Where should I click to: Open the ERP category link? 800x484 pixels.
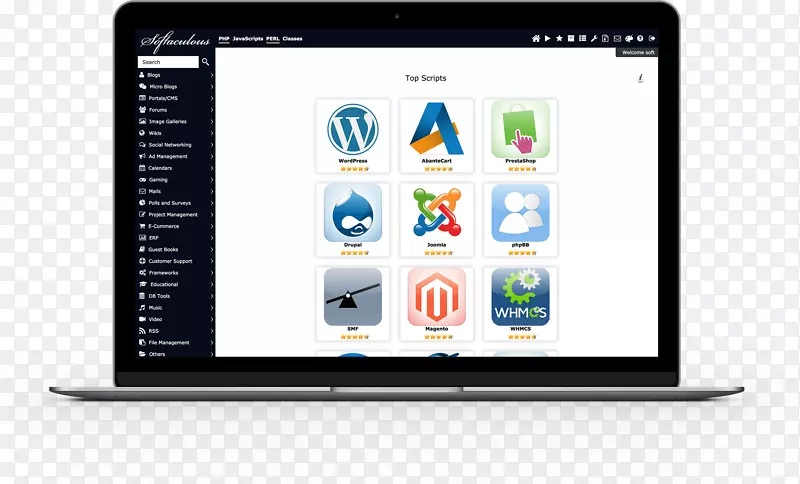[x=154, y=238]
